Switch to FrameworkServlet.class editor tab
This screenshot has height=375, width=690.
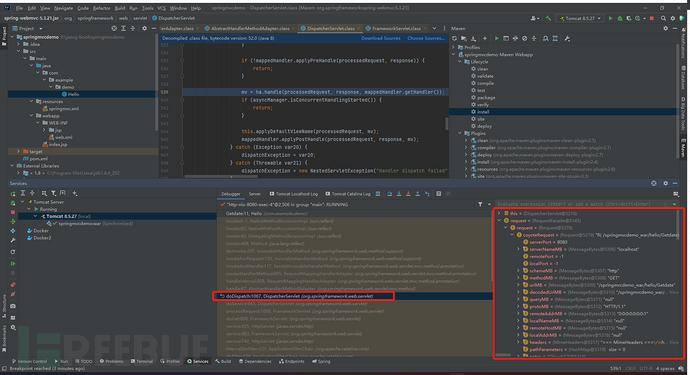pos(396,28)
